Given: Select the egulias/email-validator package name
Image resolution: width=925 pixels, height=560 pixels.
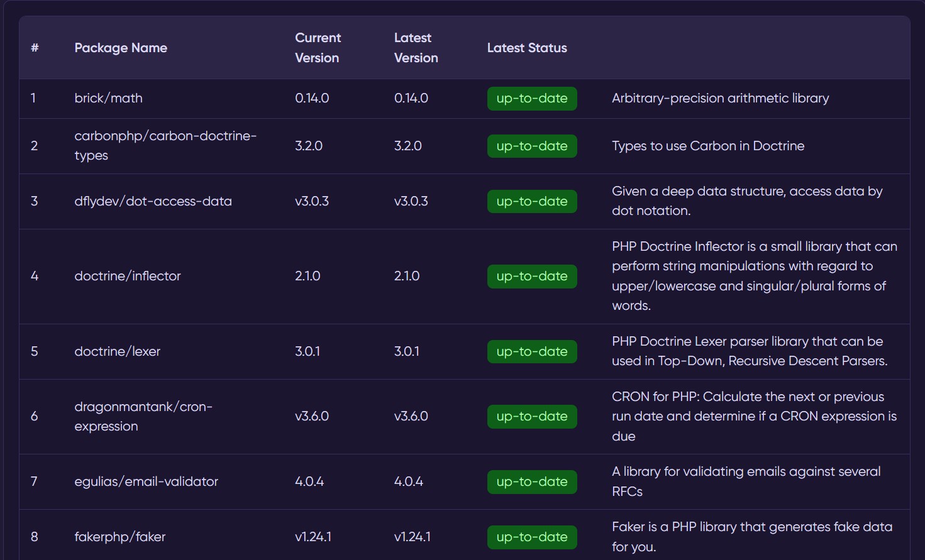Looking at the screenshot, I should pos(146,482).
